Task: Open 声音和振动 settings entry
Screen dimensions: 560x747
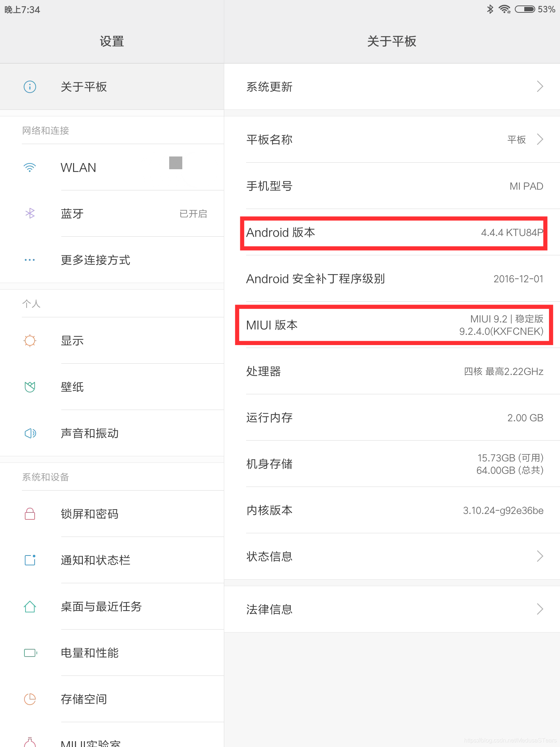Action: pos(112,433)
